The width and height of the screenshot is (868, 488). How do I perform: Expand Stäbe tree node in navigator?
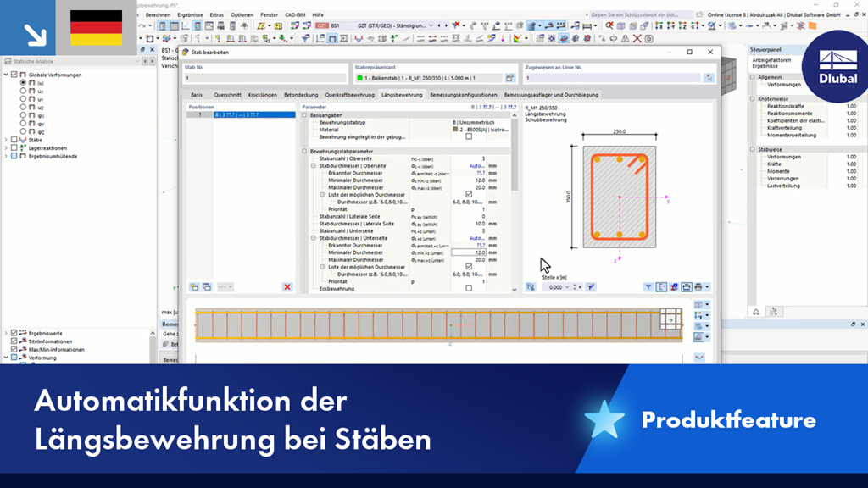click(6, 140)
